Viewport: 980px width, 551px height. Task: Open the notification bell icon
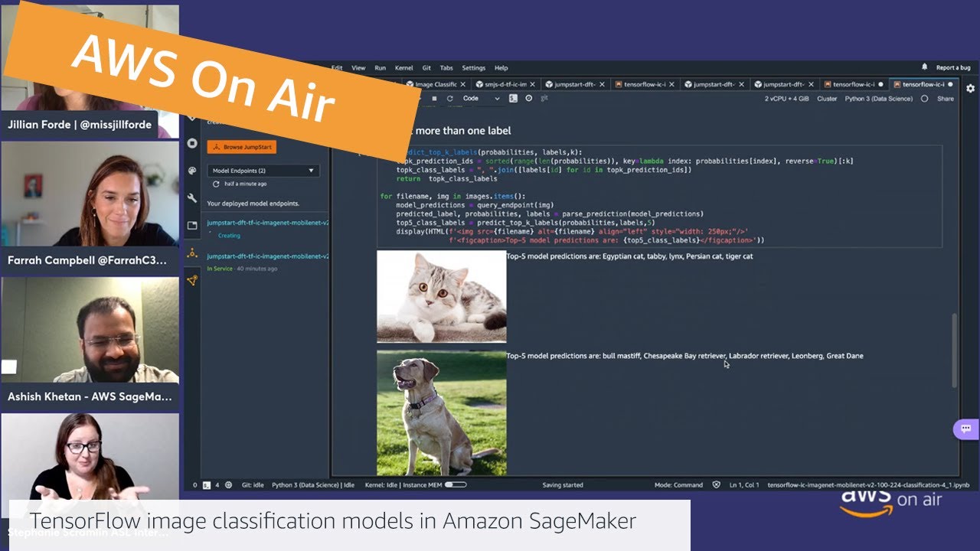click(925, 67)
